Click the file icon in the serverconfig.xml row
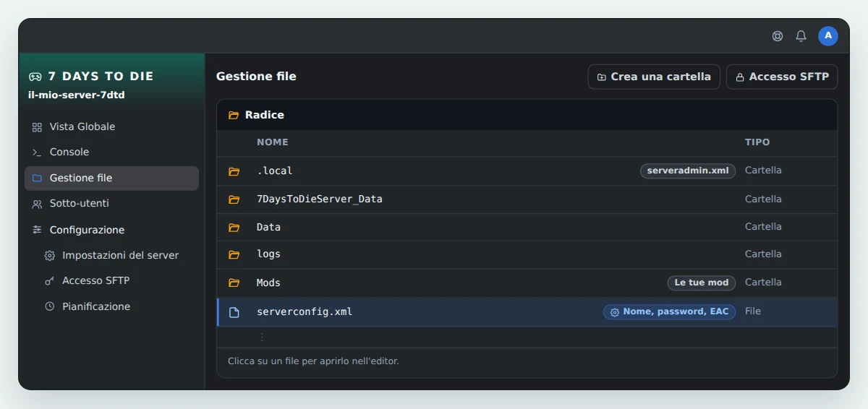 click(234, 312)
